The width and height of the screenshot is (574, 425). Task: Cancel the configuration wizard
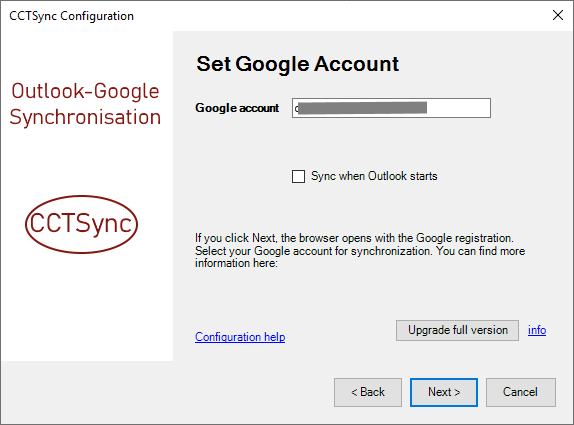coord(521,392)
